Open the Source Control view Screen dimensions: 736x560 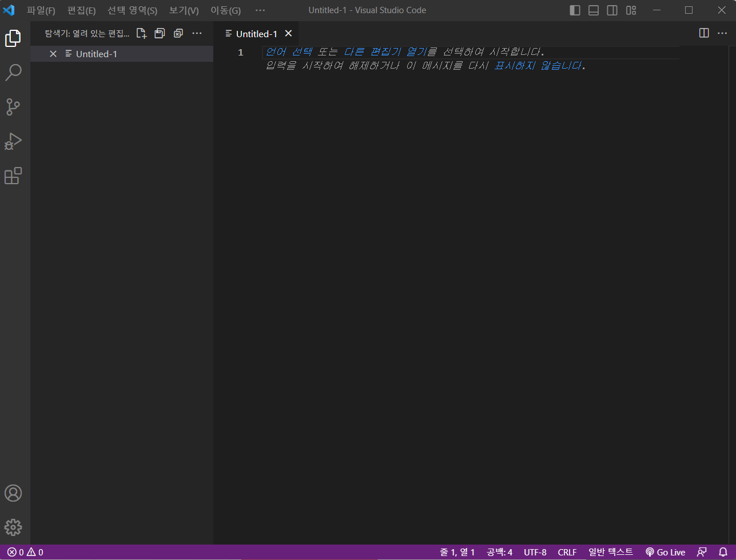[13, 107]
